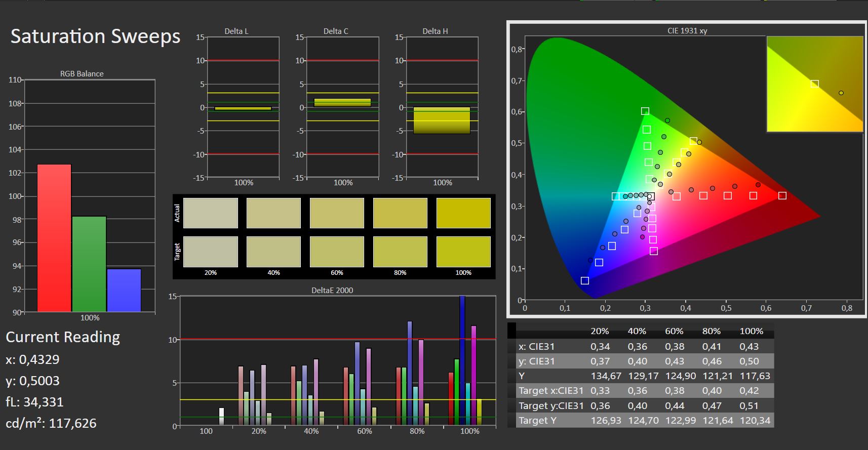Click the cd/m² current reading value

72,423
